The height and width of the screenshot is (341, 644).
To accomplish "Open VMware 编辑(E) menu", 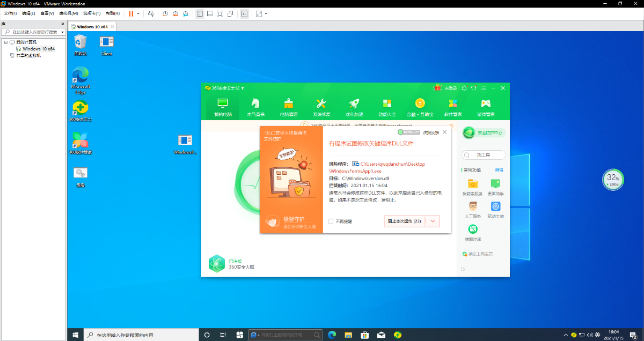I will [28, 13].
